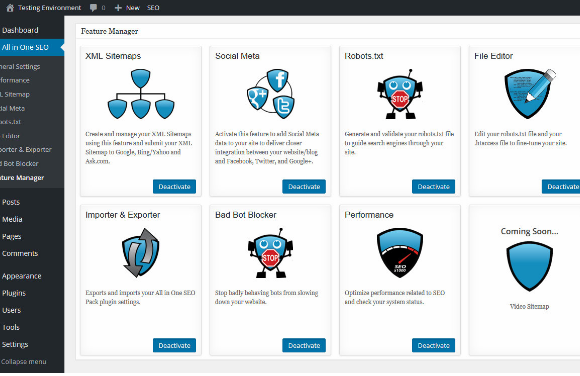Click the File Editor pencil shield icon
Image resolution: width=580 pixels, height=376 pixels.
click(530, 94)
